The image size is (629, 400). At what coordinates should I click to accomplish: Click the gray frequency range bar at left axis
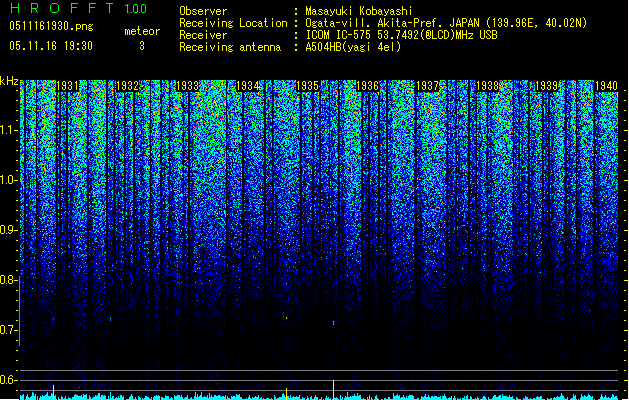pos(19,311)
